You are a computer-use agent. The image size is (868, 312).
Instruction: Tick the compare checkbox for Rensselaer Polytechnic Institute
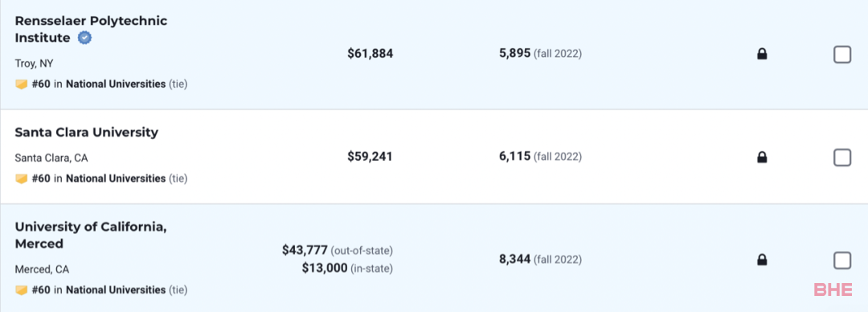coord(842,55)
